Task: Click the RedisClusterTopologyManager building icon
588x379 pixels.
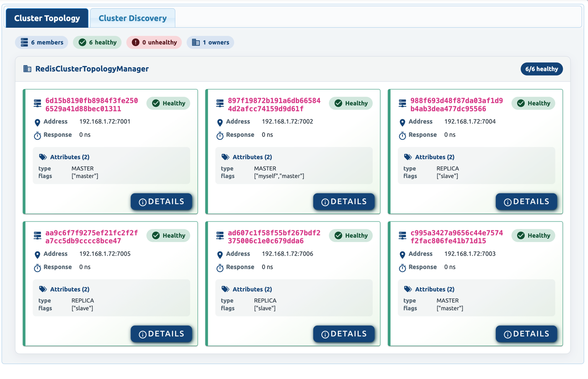Action: point(27,69)
